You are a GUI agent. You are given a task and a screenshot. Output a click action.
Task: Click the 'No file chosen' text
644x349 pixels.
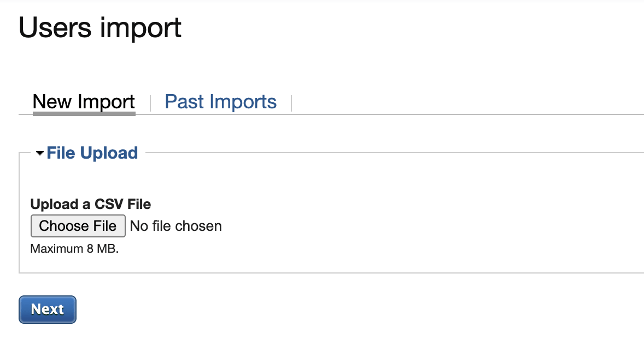[x=175, y=226]
